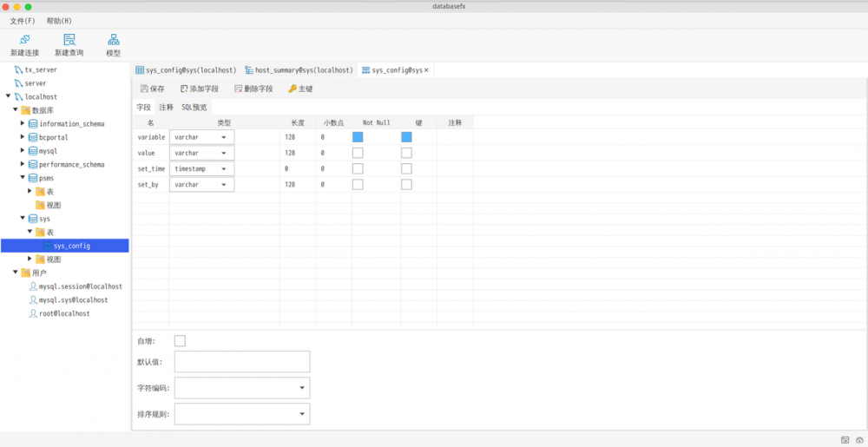Open the 文件(F) menu
The image size is (868, 447).
pos(23,21)
